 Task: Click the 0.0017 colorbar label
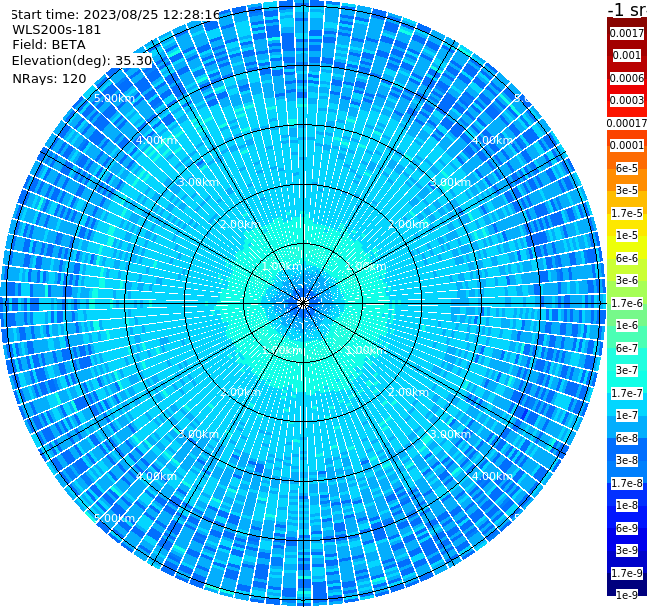pos(627,33)
